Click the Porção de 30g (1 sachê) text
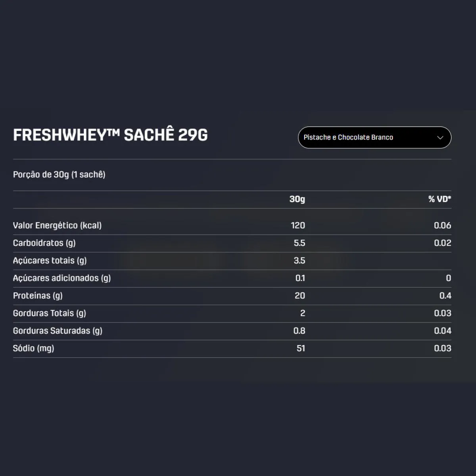The height and width of the screenshot is (476, 476). coord(59,175)
